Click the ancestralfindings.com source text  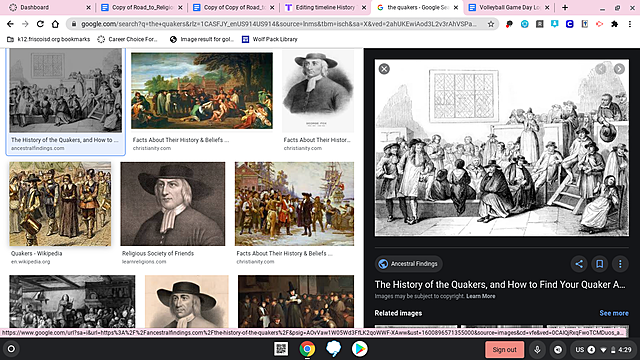click(38, 148)
